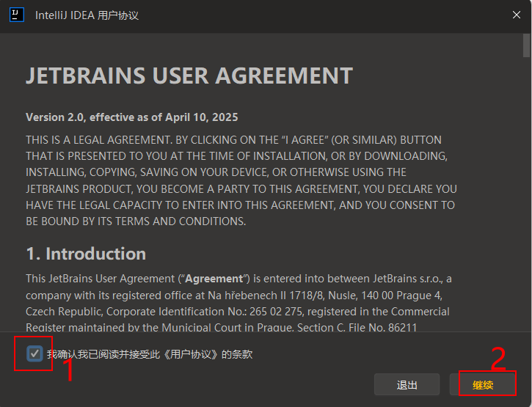Viewport: 532px width, 407px height.
Task: Click the 继续 (Continue) button
Action: click(x=483, y=384)
